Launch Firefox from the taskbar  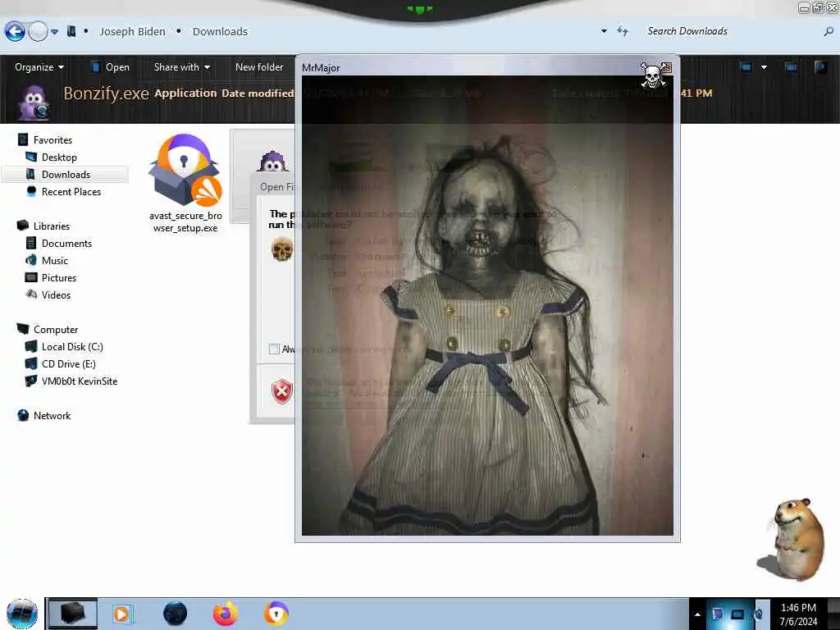(x=226, y=614)
